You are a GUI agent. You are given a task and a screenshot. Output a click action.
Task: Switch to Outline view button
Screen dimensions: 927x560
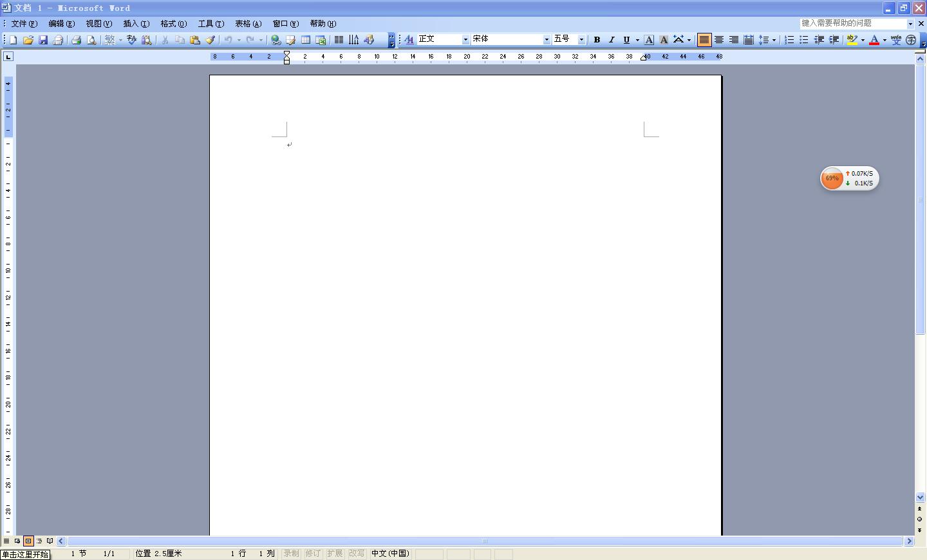tap(39, 541)
